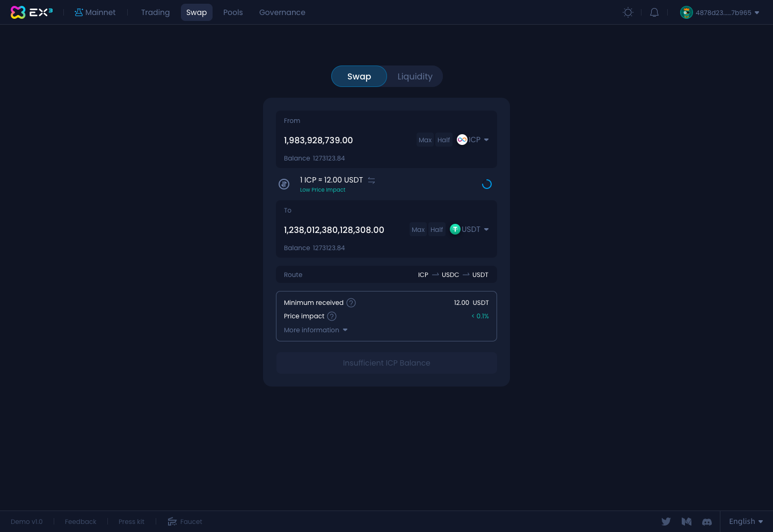The image size is (773, 532).
Task: Click Max in the From box
Action: [x=425, y=140]
